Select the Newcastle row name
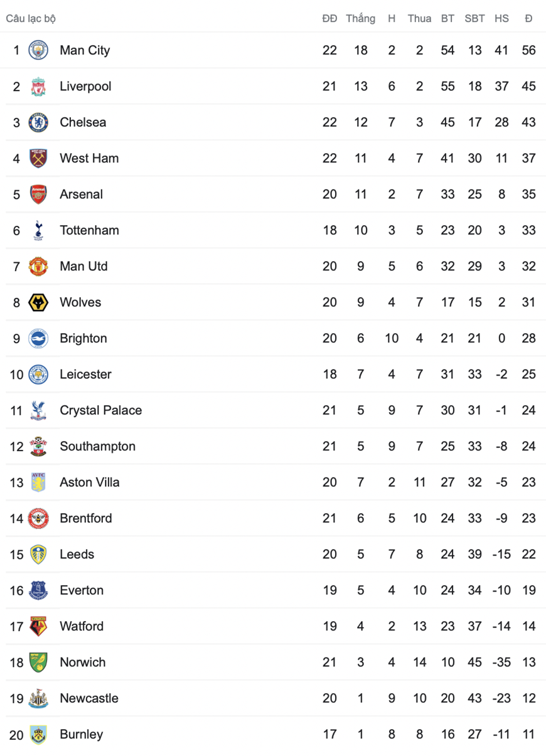546x756 pixels. click(x=89, y=698)
